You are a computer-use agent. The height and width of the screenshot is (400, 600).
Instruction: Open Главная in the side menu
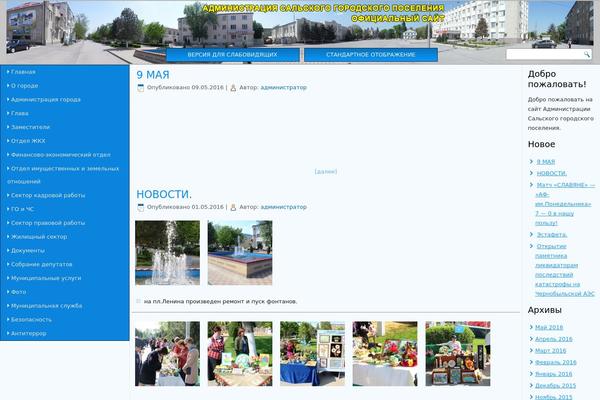pos(23,72)
